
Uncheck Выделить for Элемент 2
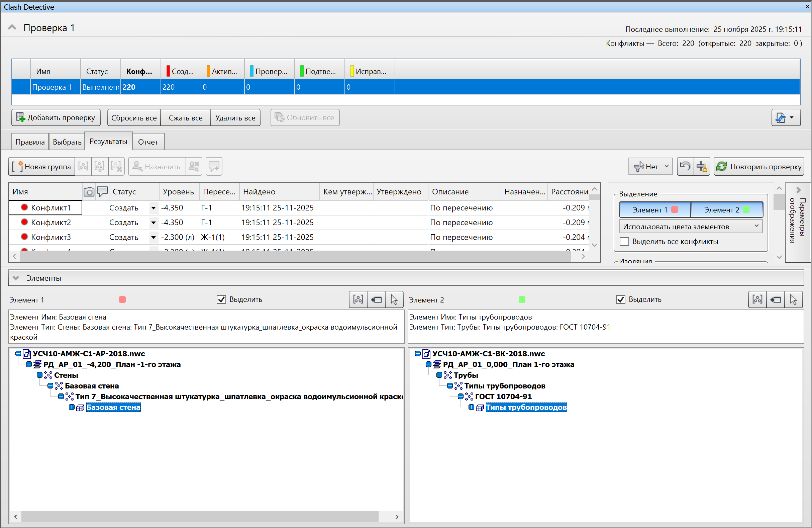coord(621,299)
